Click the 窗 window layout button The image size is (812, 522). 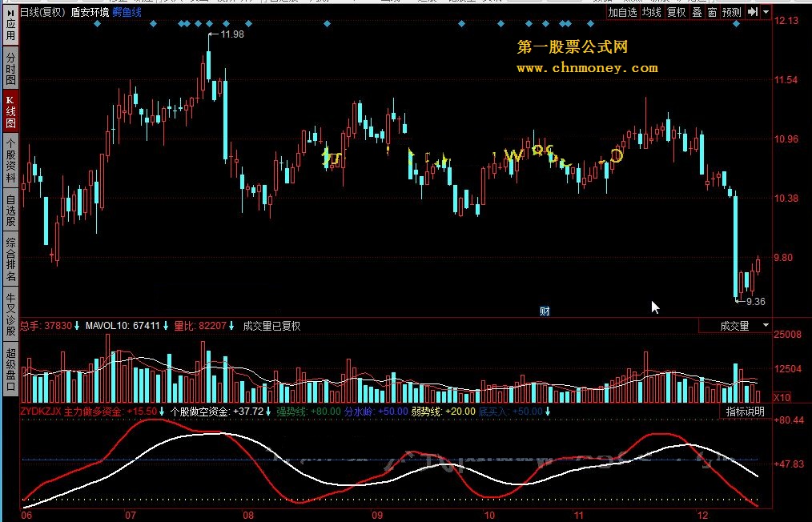point(713,12)
